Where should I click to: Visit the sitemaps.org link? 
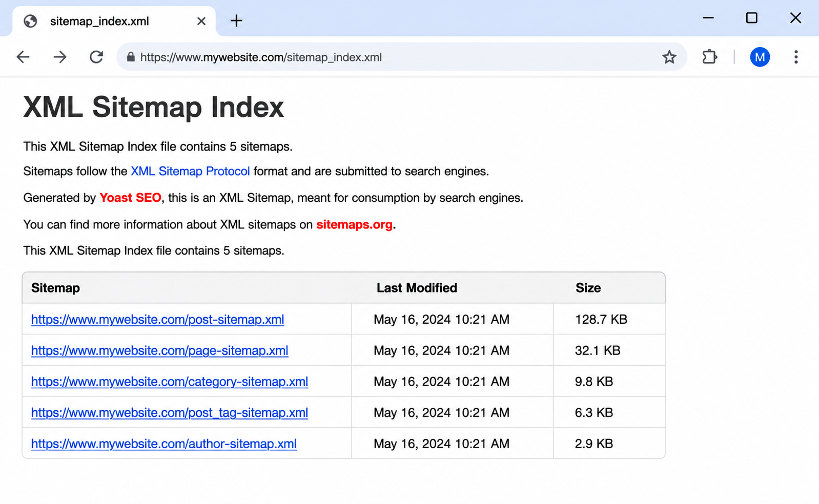(354, 224)
